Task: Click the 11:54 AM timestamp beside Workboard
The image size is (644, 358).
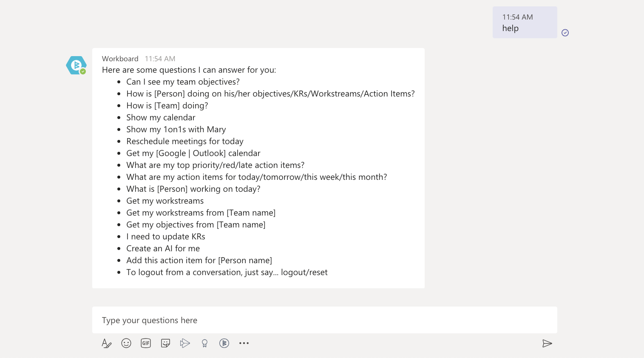Action: 160,59
